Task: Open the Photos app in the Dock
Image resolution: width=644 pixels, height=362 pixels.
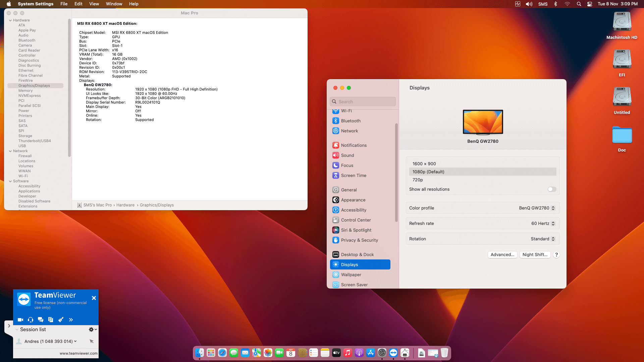Action: point(268,353)
